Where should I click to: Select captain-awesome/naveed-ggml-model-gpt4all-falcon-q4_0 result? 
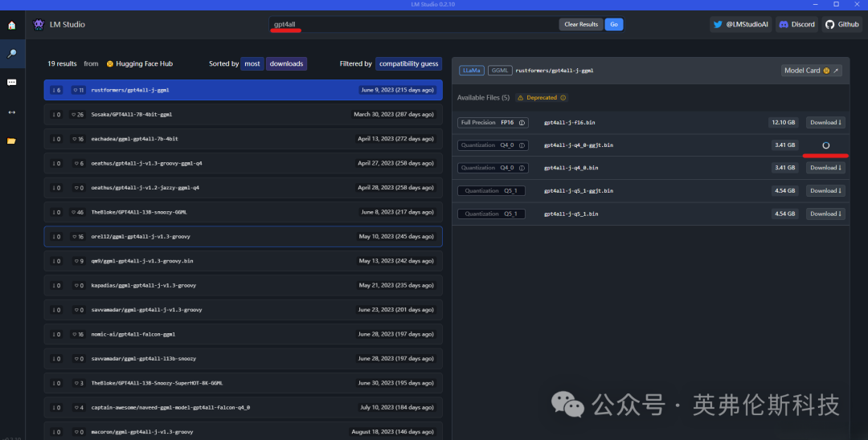point(243,407)
